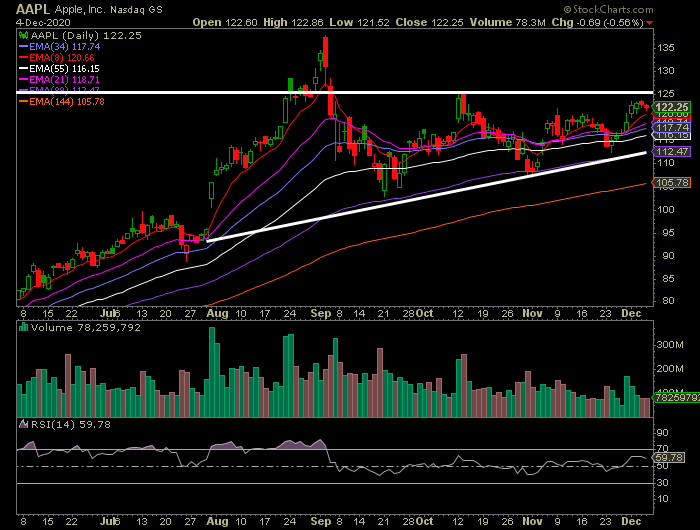Image resolution: width=700 pixels, height=530 pixels.
Task: Click the 90 RSI axis label
Action: point(662,433)
